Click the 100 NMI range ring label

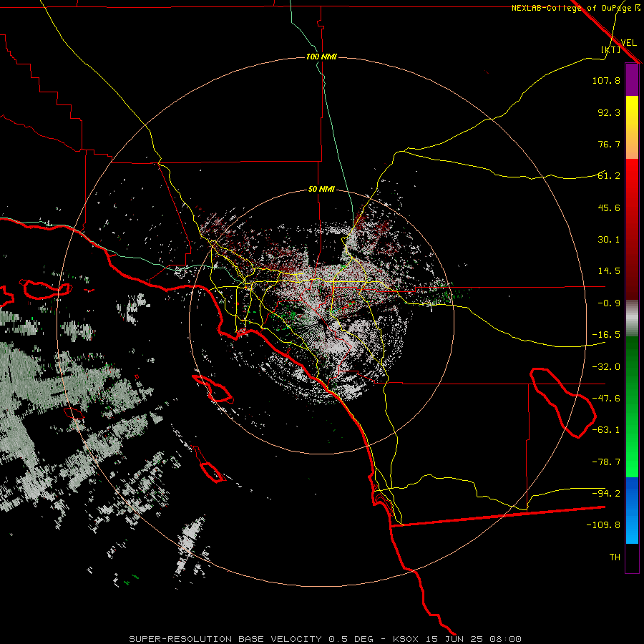click(x=321, y=57)
